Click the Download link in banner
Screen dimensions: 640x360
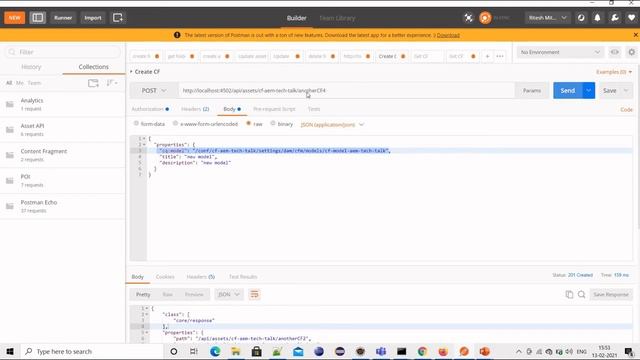(448, 35)
